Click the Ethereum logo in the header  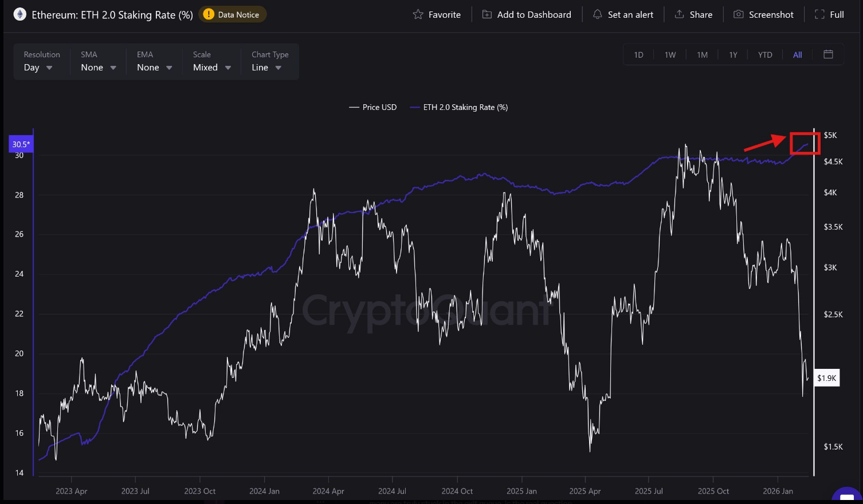[x=19, y=14]
